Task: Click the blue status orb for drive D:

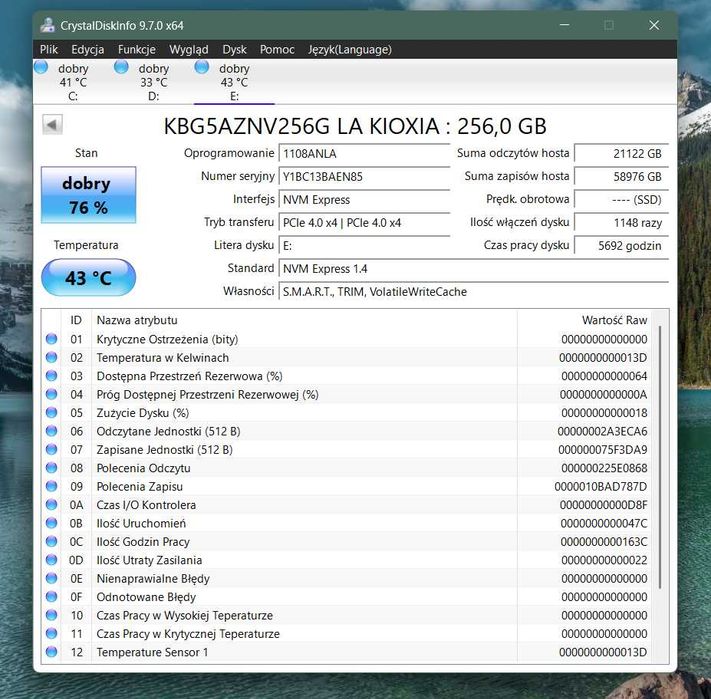Action: click(121, 68)
